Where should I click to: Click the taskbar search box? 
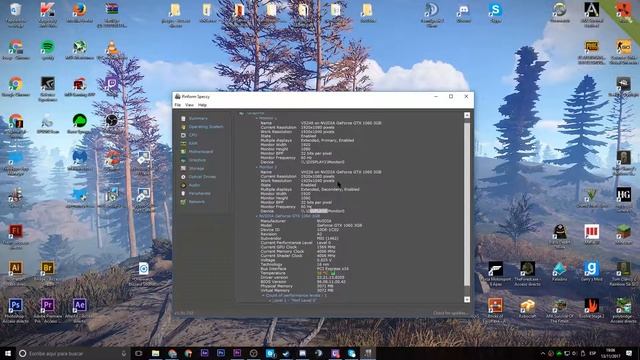coord(73,353)
